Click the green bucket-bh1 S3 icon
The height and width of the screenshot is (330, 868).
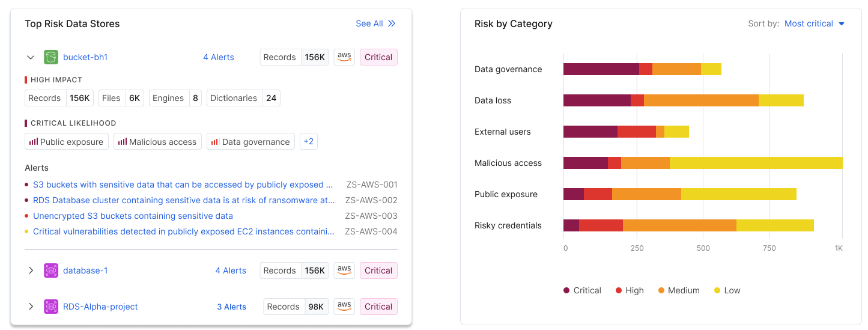51,57
